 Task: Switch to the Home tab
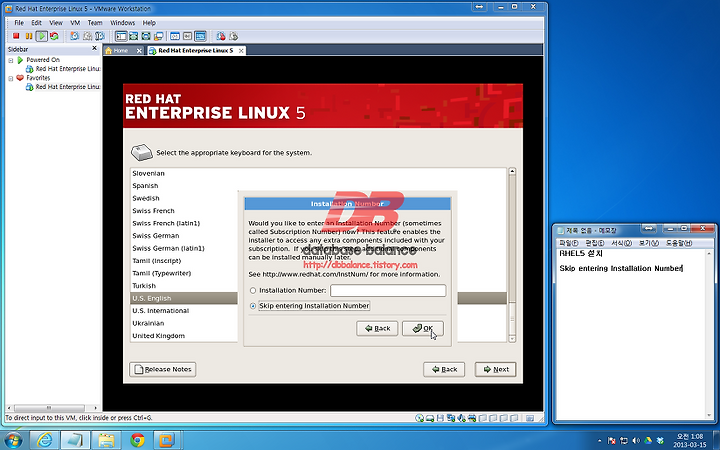click(121, 51)
